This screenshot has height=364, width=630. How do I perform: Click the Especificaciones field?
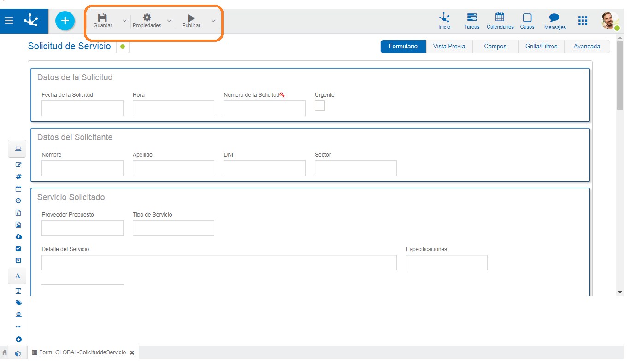tap(447, 263)
